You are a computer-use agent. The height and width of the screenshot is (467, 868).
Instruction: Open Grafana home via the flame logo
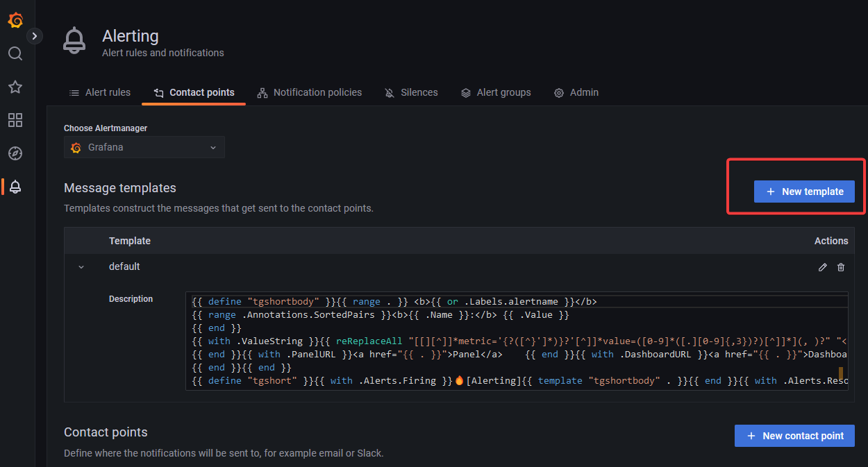tap(15, 19)
